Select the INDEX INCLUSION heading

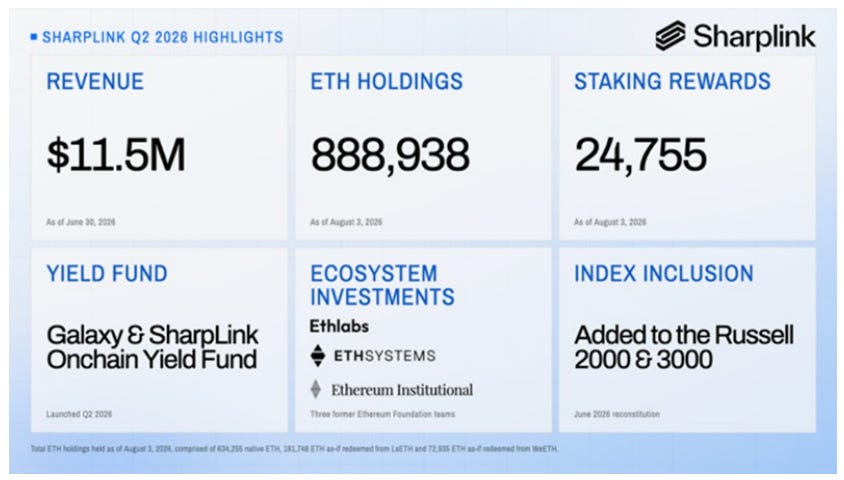point(664,274)
